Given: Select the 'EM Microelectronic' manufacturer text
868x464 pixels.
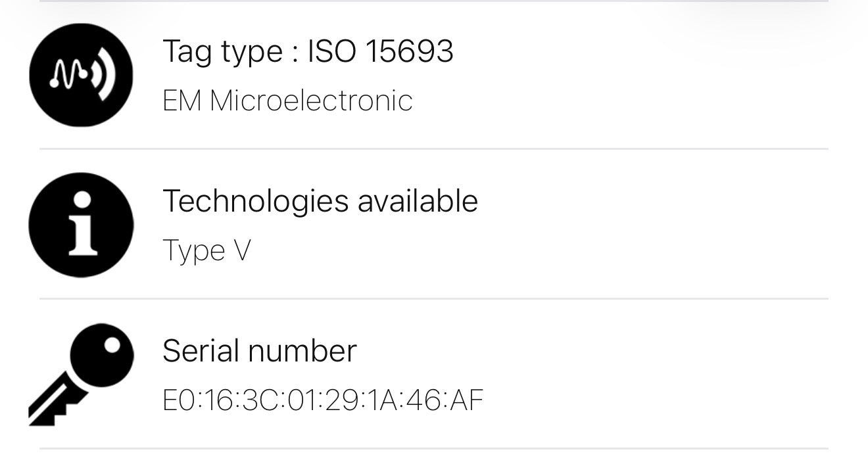Looking at the screenshot, I should click(x=287, y=101).
